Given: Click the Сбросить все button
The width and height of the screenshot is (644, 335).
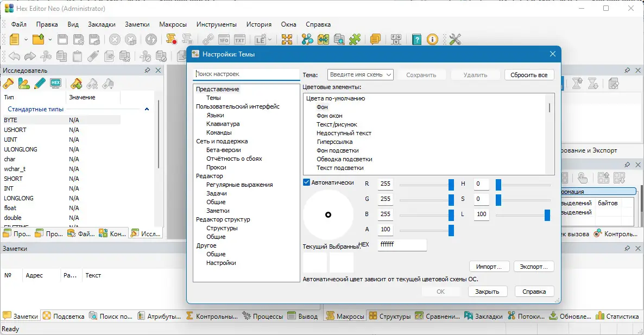Looking at the screenshot, I should [x=529, y=75].
